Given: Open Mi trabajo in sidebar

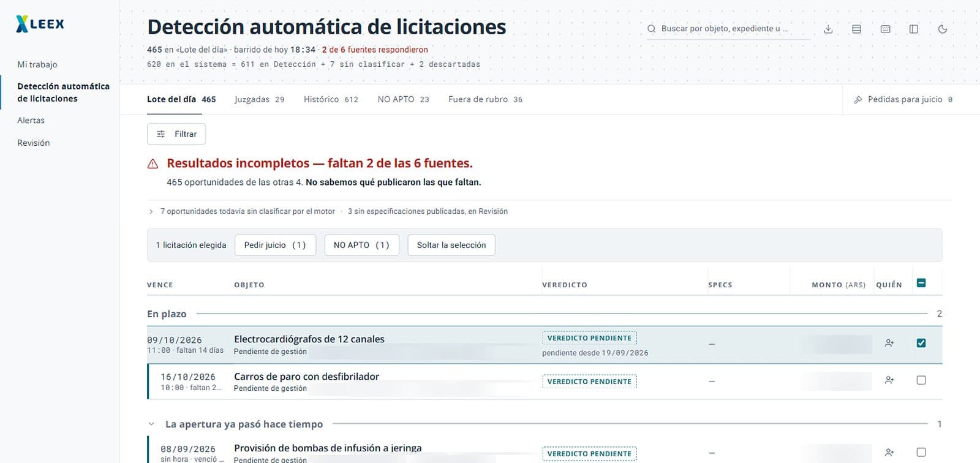Looking at the screenshot, I should (x=37, y=64).
